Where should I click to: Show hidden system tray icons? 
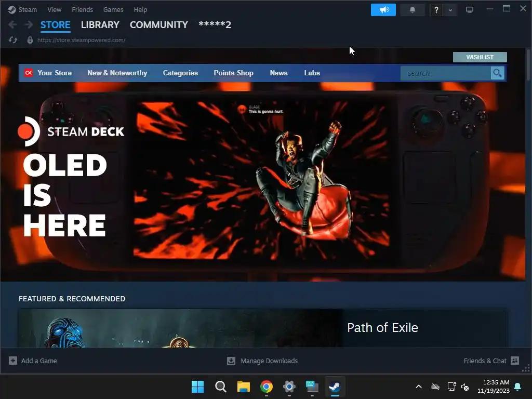[x=419, y=387]
